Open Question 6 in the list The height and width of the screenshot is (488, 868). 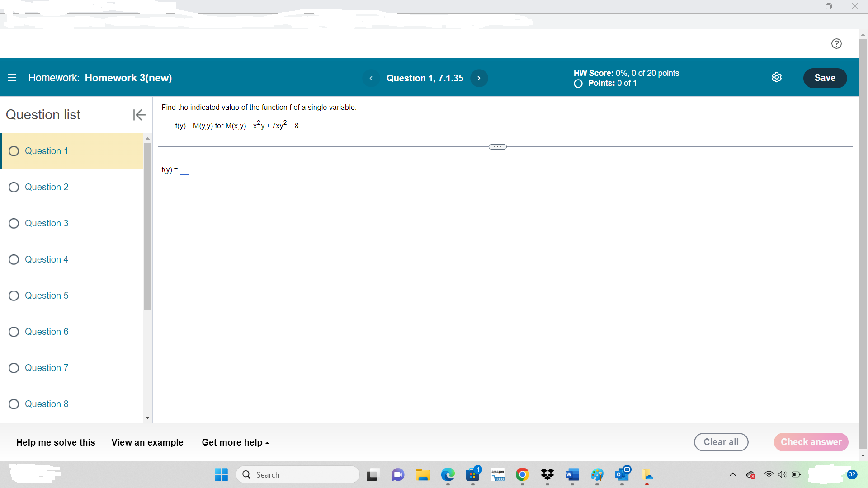pyautogui.click(x=47, y=332)
